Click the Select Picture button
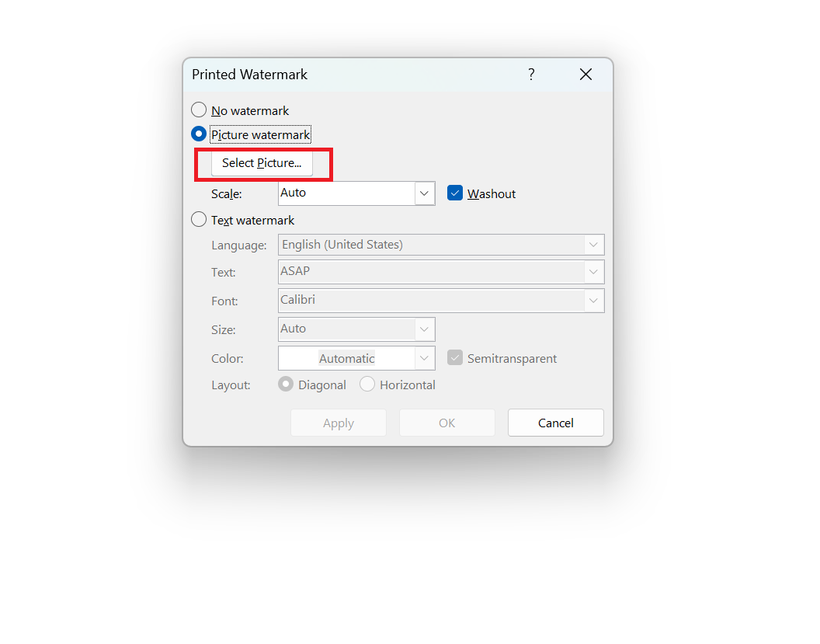 click(262, 163)
